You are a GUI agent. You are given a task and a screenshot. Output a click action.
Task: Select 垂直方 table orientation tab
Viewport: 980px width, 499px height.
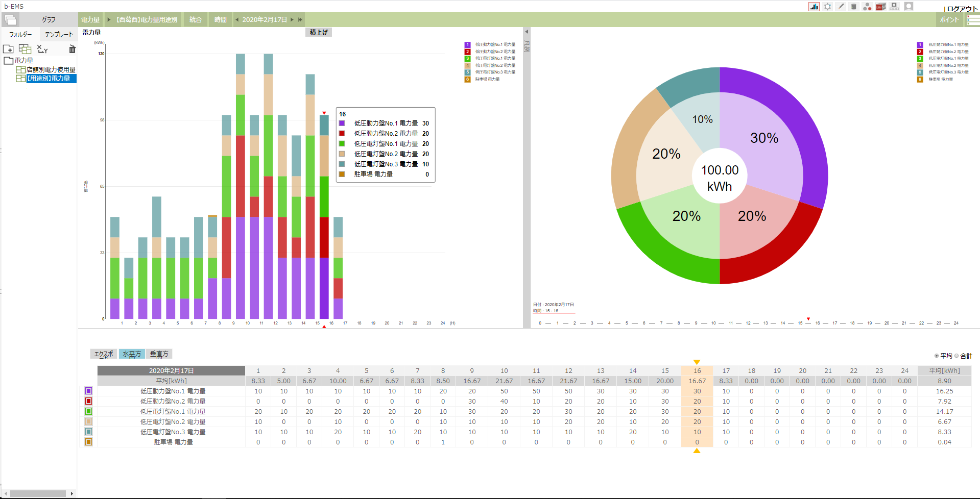159,354
